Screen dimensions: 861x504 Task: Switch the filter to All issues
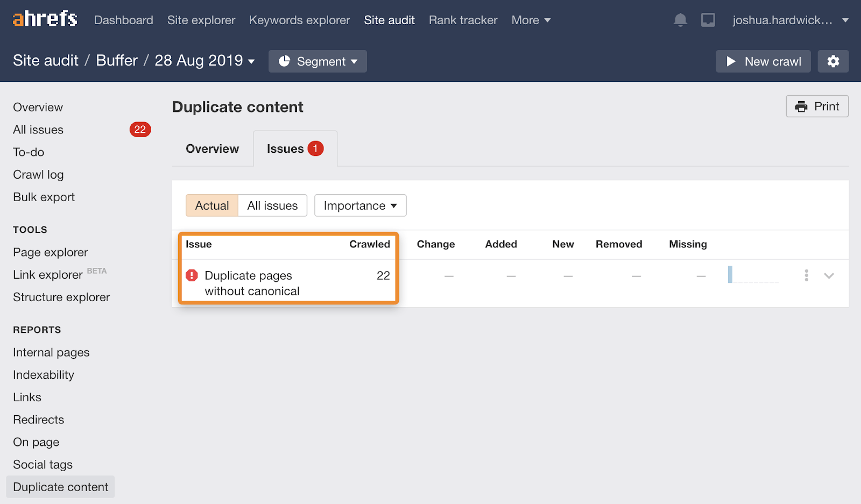click(272, 205)
